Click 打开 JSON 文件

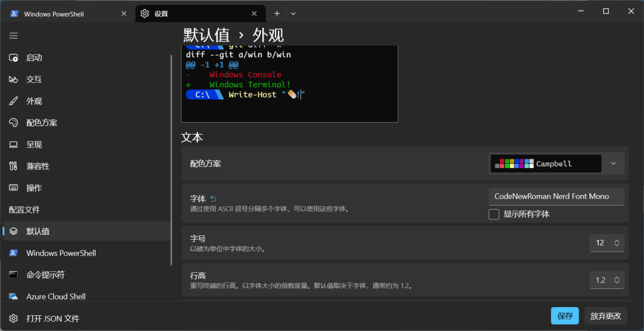(53, 318)
